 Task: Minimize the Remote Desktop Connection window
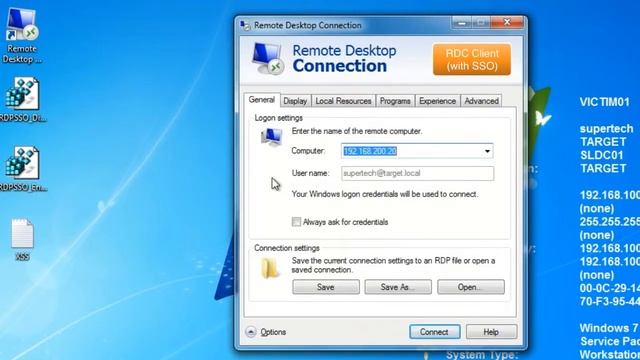pos(462,23)
